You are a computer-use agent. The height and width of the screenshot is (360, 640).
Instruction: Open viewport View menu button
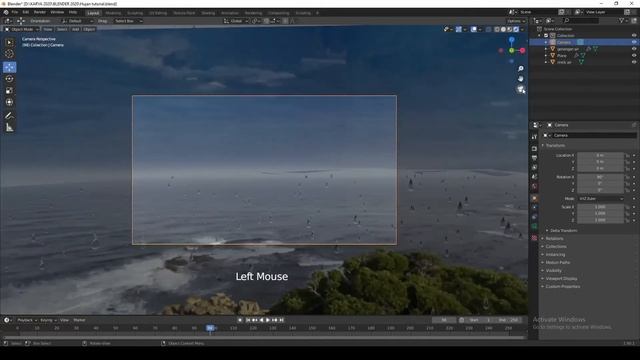48,29
